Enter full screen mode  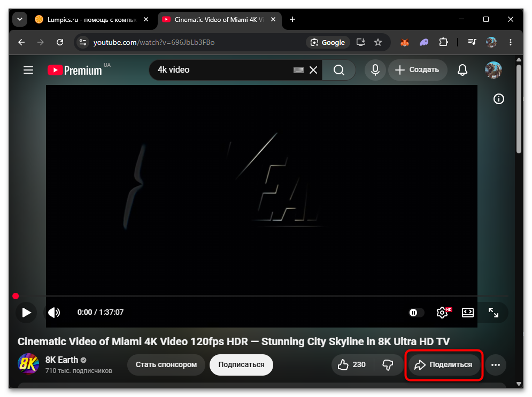(x=493, y=312)
